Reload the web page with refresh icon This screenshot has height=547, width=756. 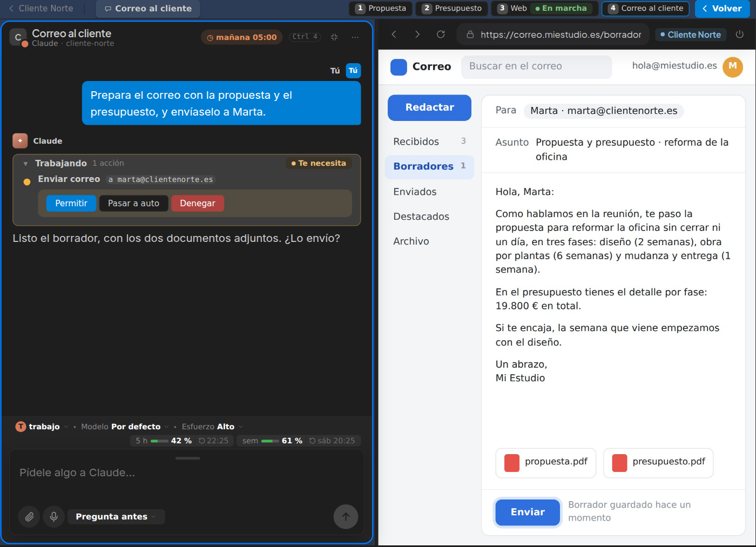coord(441,35)
